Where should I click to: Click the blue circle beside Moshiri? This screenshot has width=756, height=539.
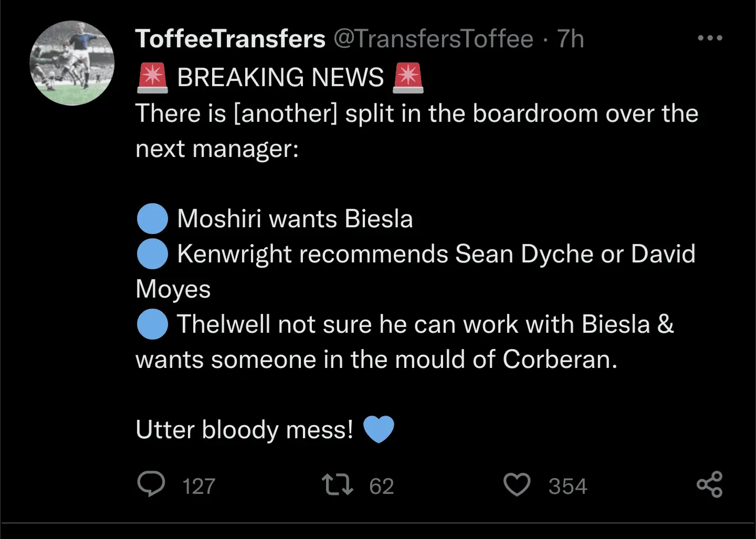point(152,219)
